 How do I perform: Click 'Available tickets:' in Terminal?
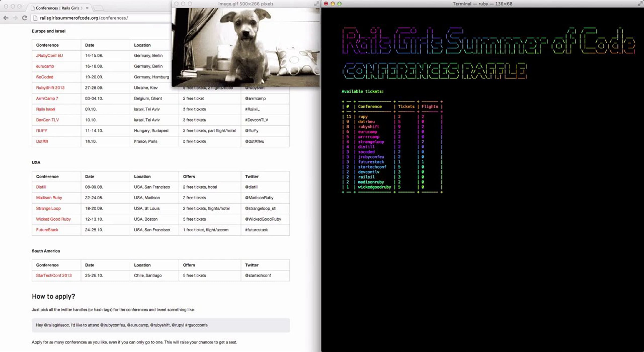click(363, 91)
